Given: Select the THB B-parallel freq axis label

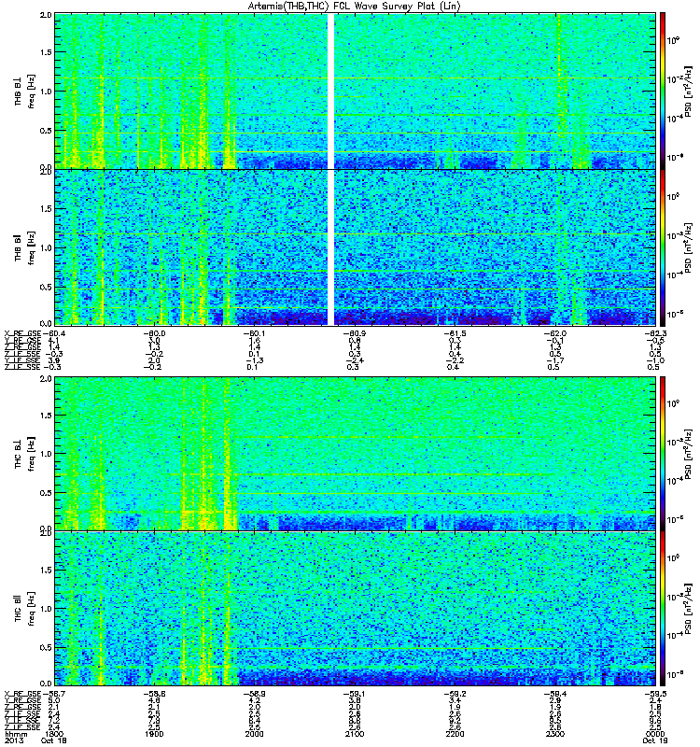Looking at the screenshot, I should (25, 247).
